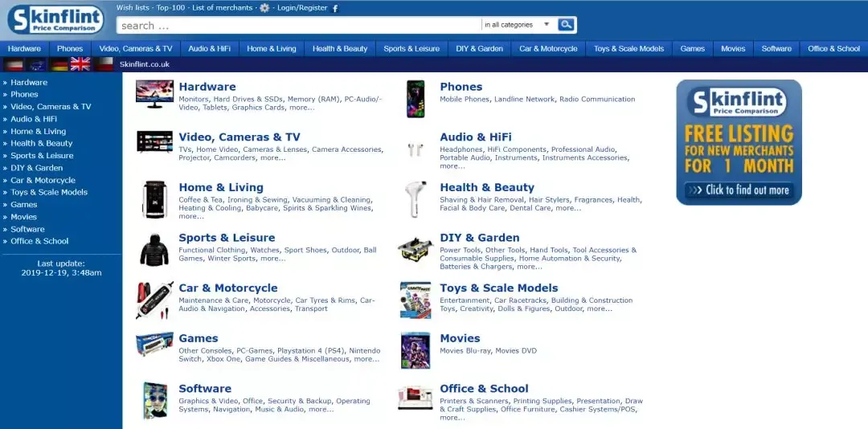
Task: Expand 'more...' under Hardware category
Action: [301, 108]
